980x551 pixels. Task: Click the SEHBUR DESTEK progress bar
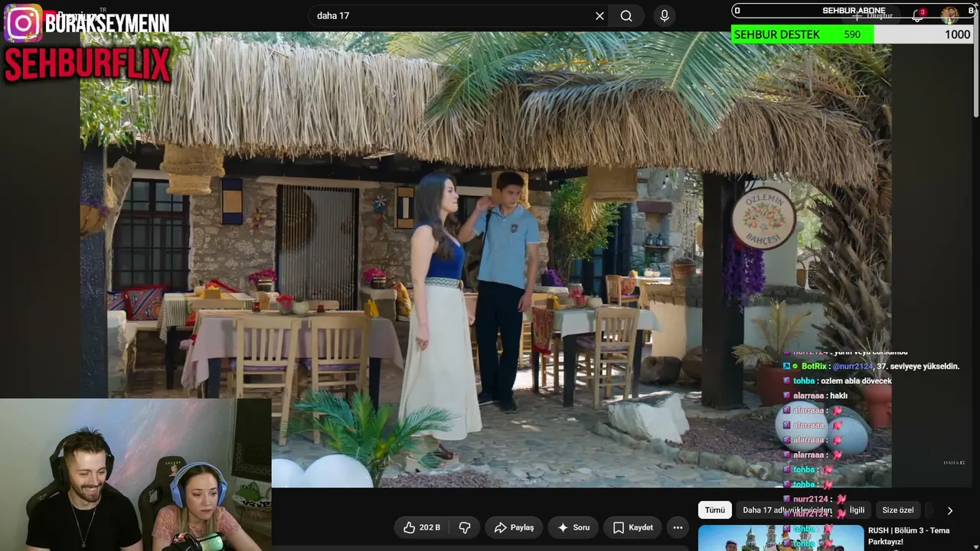pos(852,34)
